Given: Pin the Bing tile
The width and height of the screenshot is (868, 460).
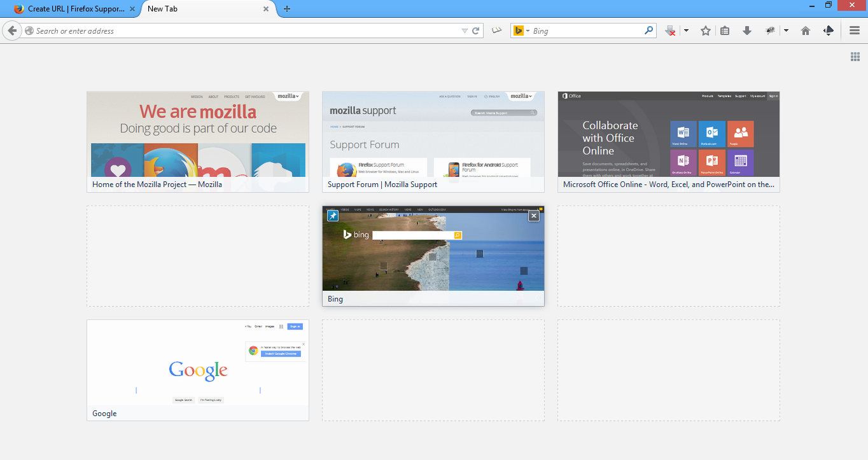Looking at the screenshot, I should click(x=333, y=216).
